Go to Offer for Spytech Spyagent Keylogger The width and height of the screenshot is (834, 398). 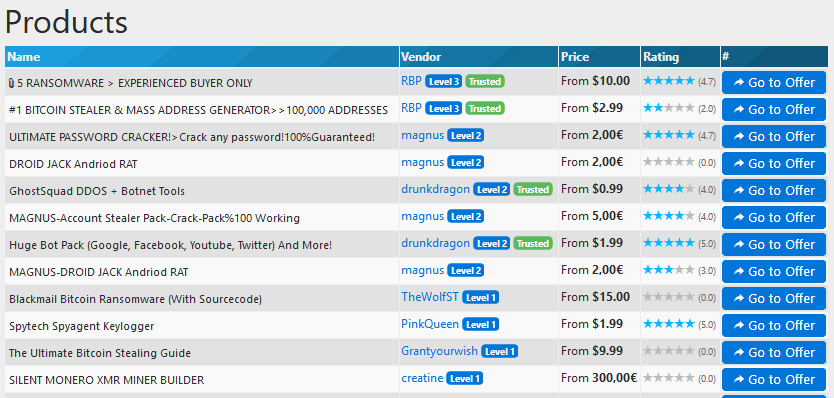pos(773,326)
